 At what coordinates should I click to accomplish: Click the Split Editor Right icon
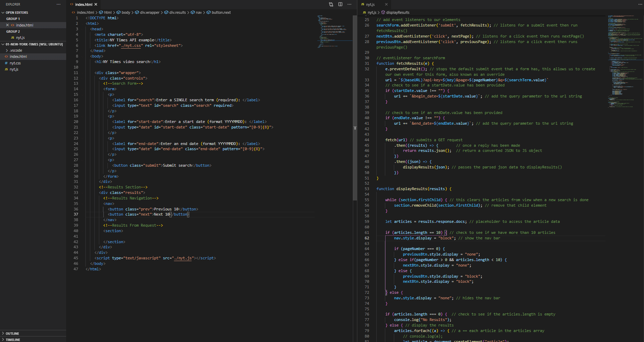[x=340, y=4]
